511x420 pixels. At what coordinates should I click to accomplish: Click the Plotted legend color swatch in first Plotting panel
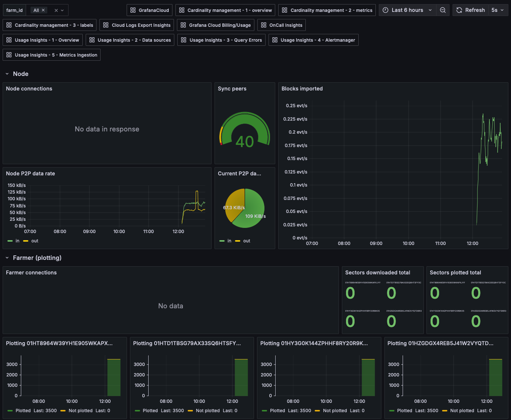point(10,411)
